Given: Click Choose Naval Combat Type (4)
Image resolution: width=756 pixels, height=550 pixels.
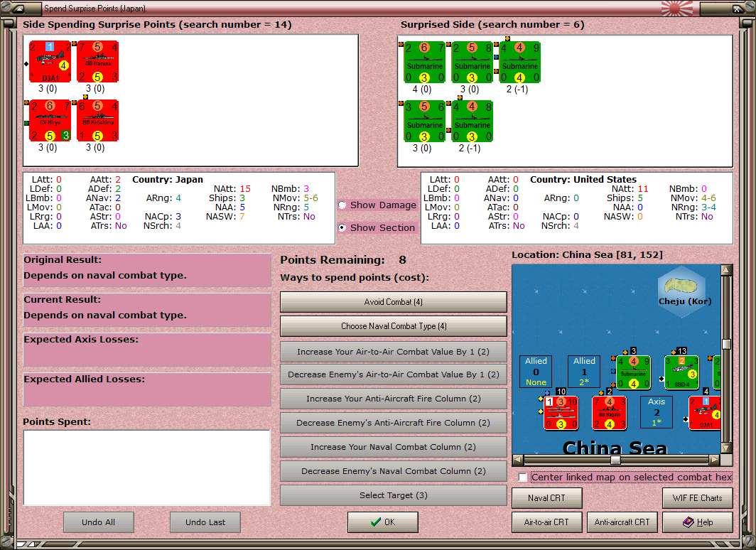Looking at the screenshot, I should point(394,326).
